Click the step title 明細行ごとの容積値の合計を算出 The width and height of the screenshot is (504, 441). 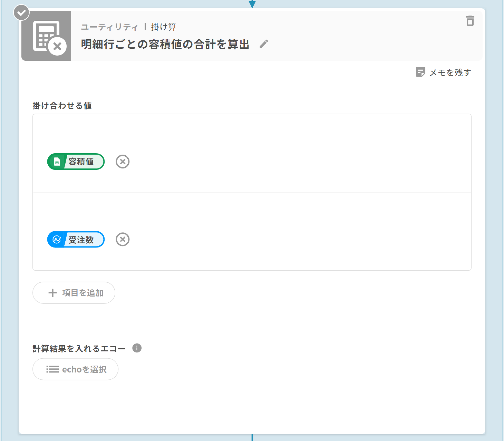[165, 44]
